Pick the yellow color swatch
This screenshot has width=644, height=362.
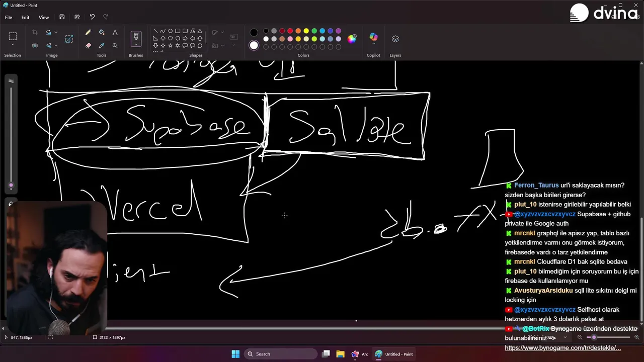[306, 31]
